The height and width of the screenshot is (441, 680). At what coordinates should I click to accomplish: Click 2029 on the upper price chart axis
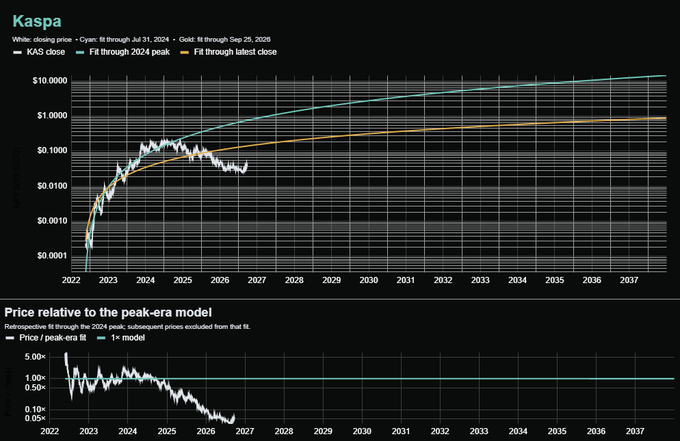pos(331,280)
